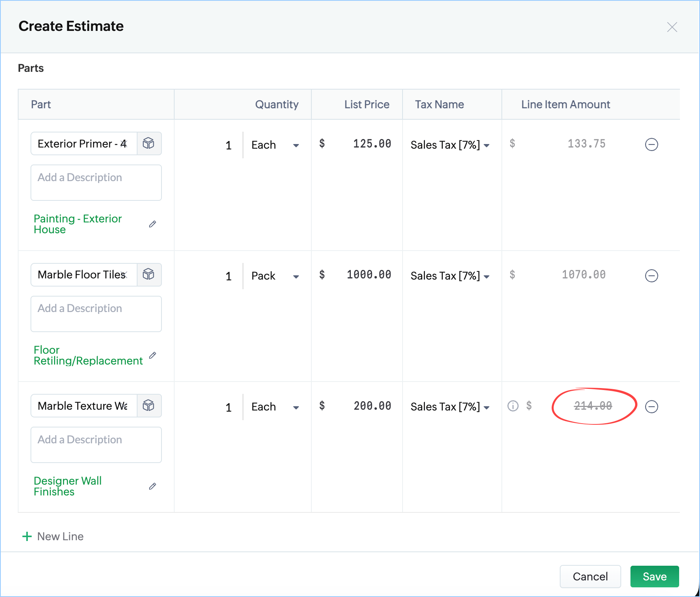Open part picker for Marble Floor Tiles row
700x597 pixels.
click(x=149, y=275)
